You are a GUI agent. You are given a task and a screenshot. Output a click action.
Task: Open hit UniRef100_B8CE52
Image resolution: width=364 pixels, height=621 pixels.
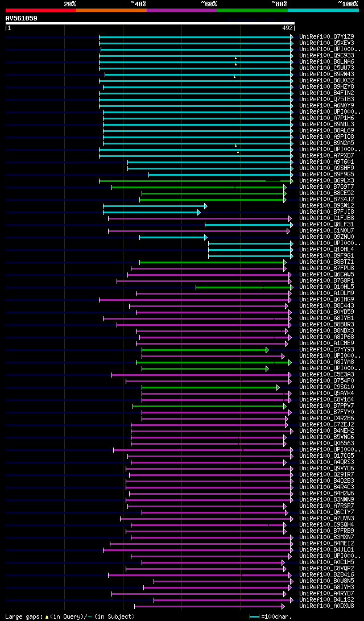pos(327,193)
